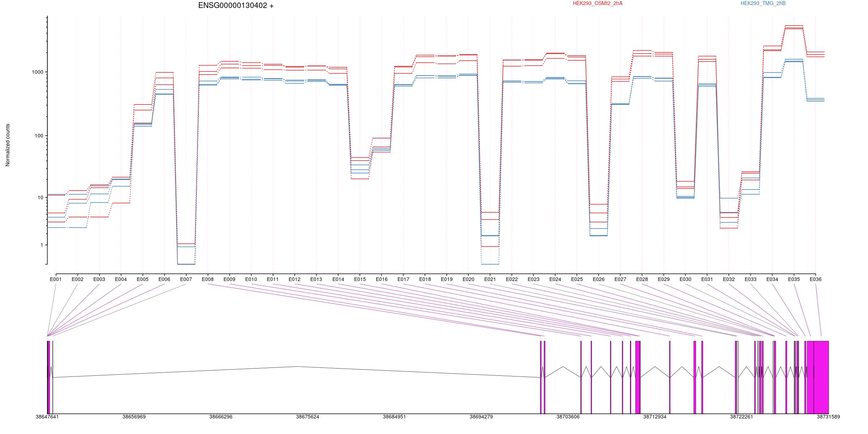This screenshot has width=868, height=434.
Task: Click the y-axis tick label 1000
Action: (x=38, y=72)
